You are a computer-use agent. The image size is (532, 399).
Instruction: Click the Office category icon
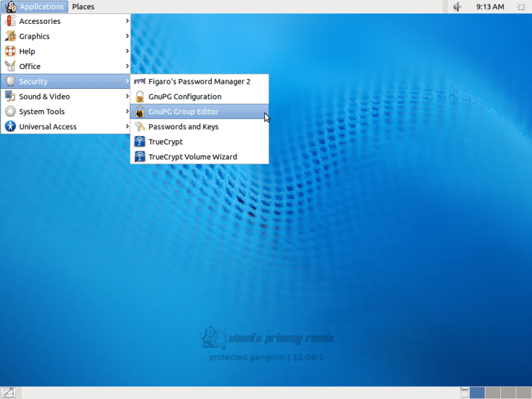click(10, 66)
